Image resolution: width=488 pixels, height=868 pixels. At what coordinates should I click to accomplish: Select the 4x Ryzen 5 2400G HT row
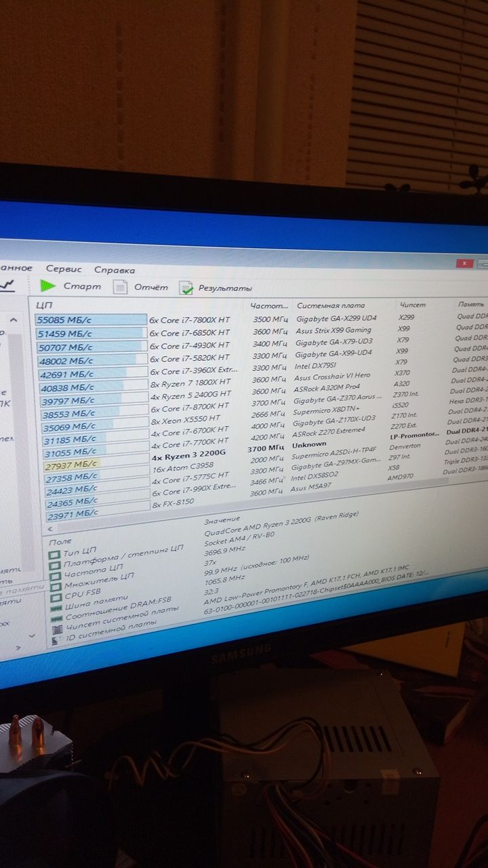coord(192,396)
